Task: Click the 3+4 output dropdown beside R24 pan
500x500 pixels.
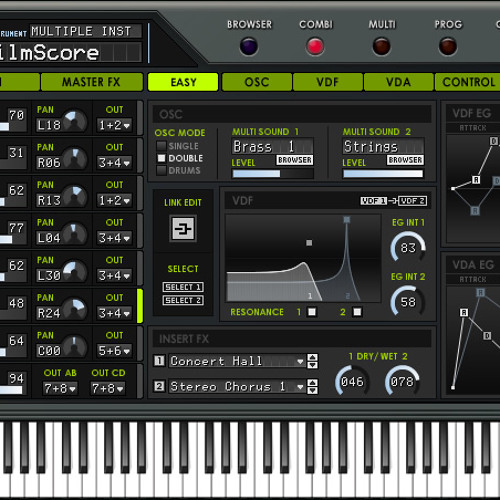Action: click(x=114, y=313)
